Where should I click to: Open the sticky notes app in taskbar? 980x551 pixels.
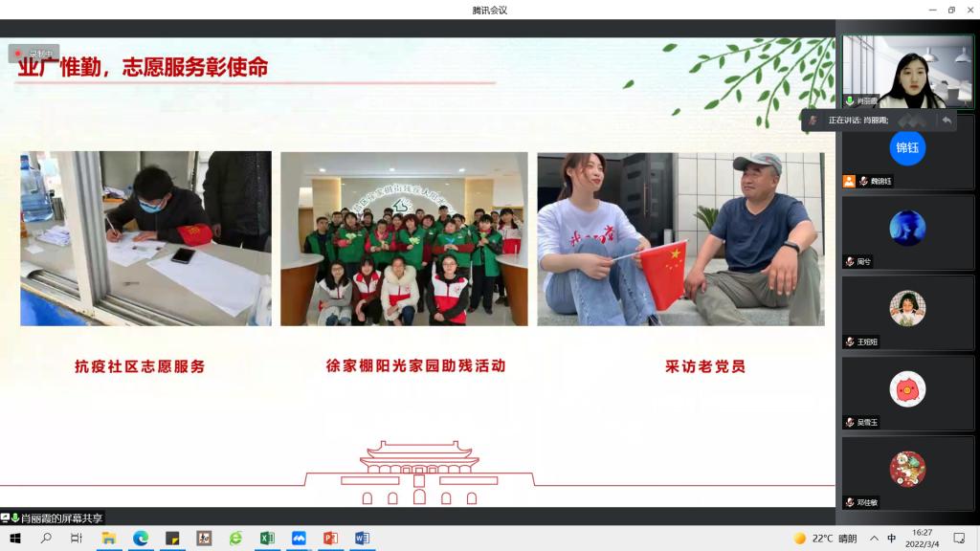tap(172, 539)
